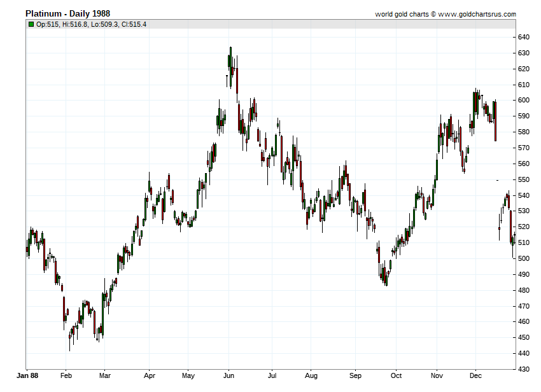Select the 'Sep' x-axis label
This screenshot has width=541, height=392.
pyautogui.click(x=355, y=375)
